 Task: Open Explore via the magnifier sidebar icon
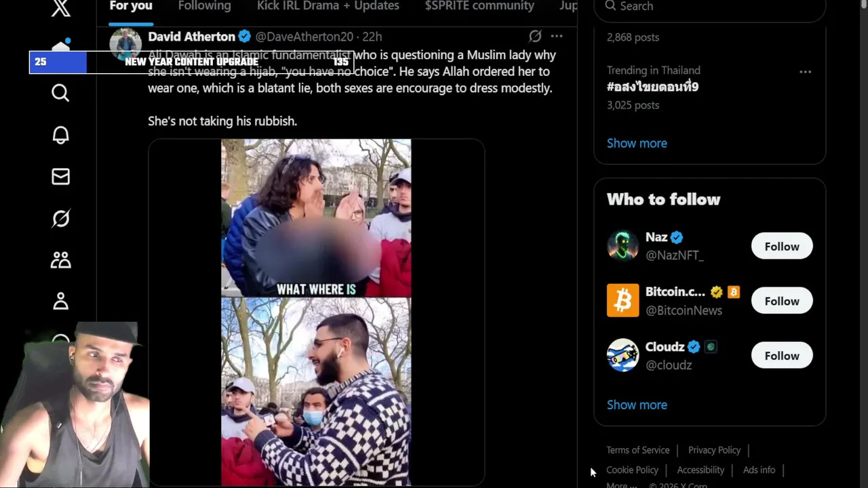point(60,93)
